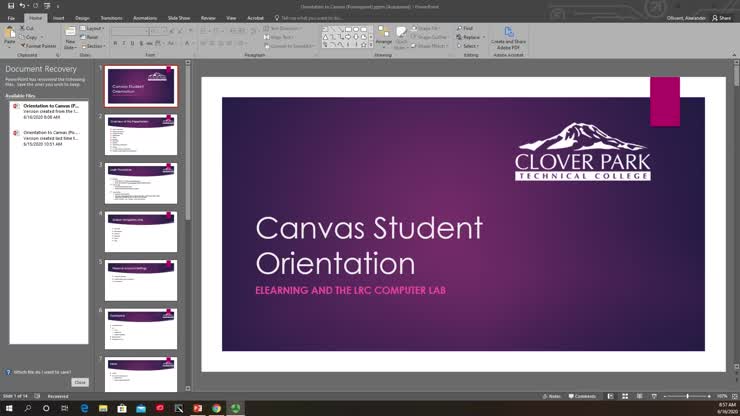Open the Layout dropdown
This screenshot has height=416, width=740.
[92, 28]
